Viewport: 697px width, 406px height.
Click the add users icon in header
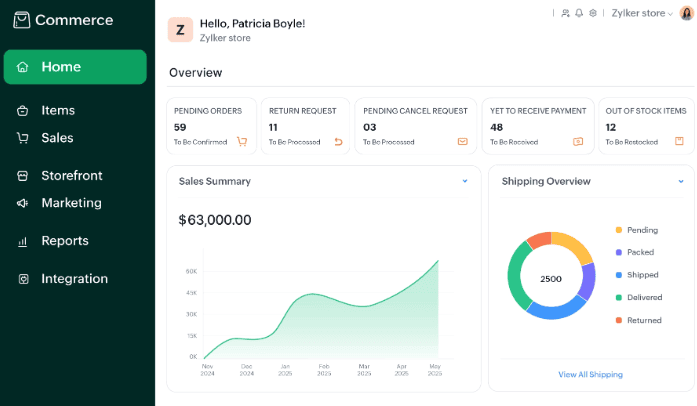pyautogui.click(x=566, y=13)
